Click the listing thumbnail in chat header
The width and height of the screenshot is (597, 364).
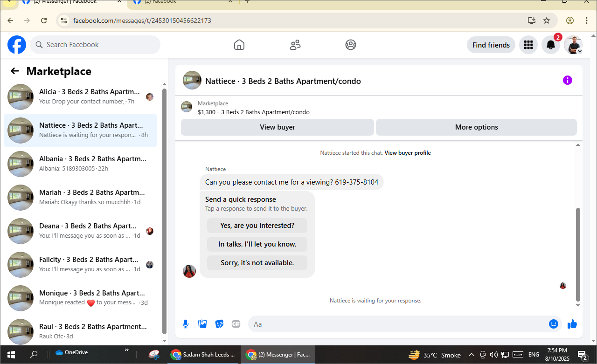192,80
